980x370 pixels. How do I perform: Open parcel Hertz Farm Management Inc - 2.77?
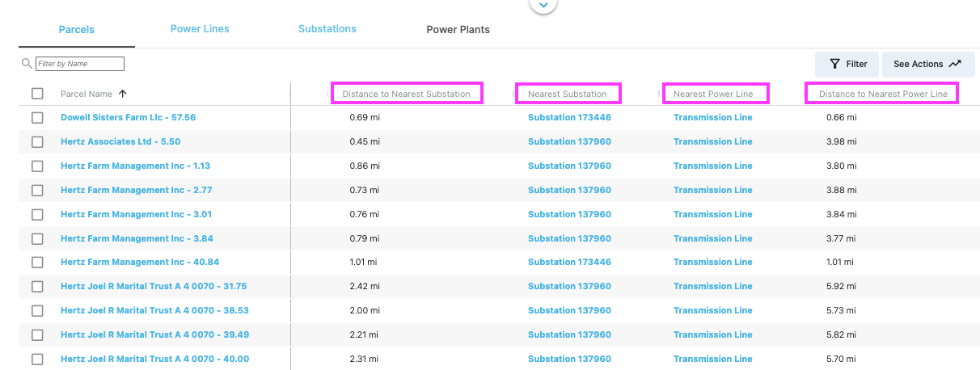(x=136, y=191)
